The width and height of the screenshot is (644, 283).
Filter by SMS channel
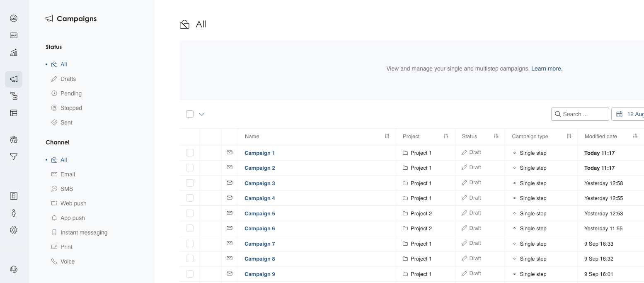[66, 189]
